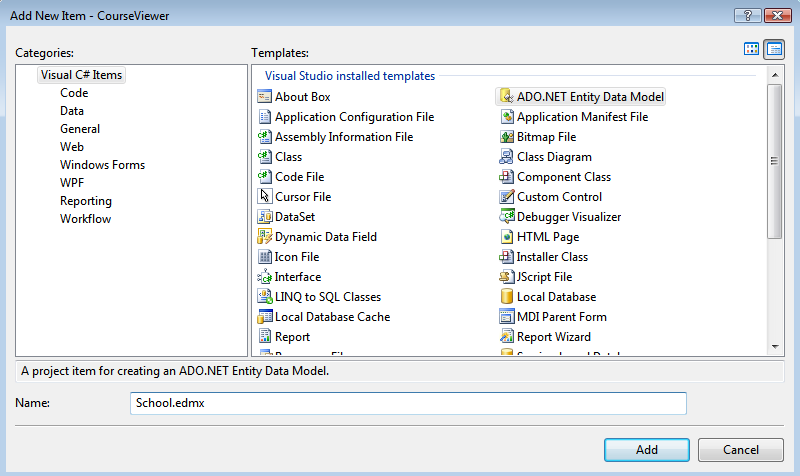Select the Bitmap File icon
Image resolution: width=800 pixels, height=476 pixels.
coord(506,137)
